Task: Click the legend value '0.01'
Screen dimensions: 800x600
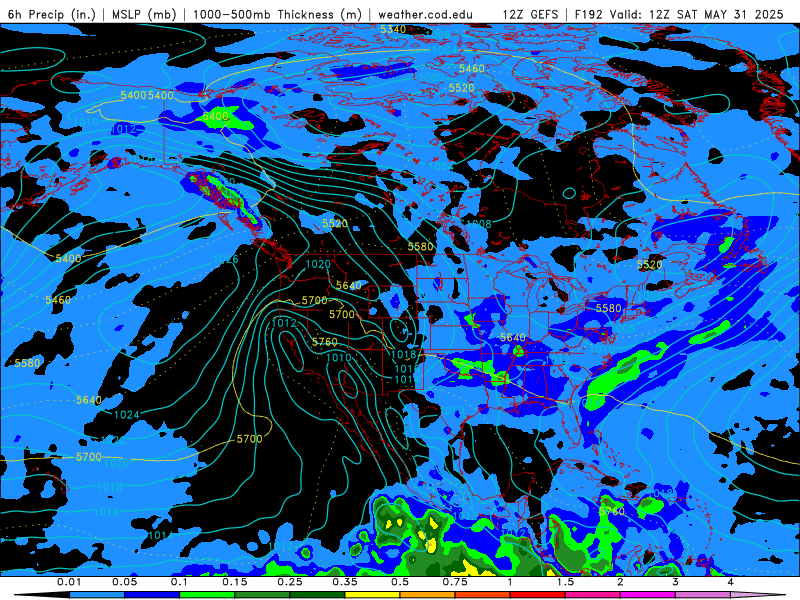Action: 69,582
